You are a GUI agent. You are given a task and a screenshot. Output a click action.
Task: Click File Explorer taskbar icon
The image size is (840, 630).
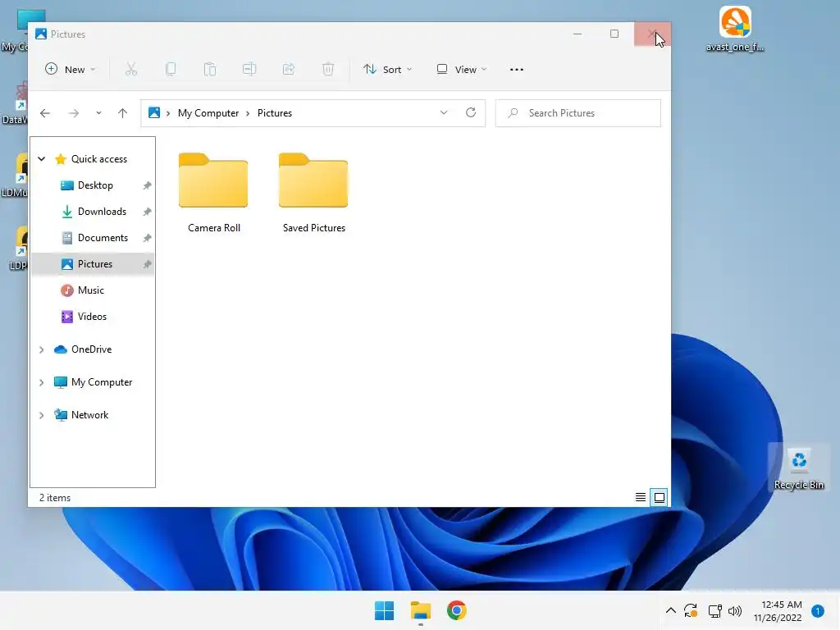(x=421, y=610)
